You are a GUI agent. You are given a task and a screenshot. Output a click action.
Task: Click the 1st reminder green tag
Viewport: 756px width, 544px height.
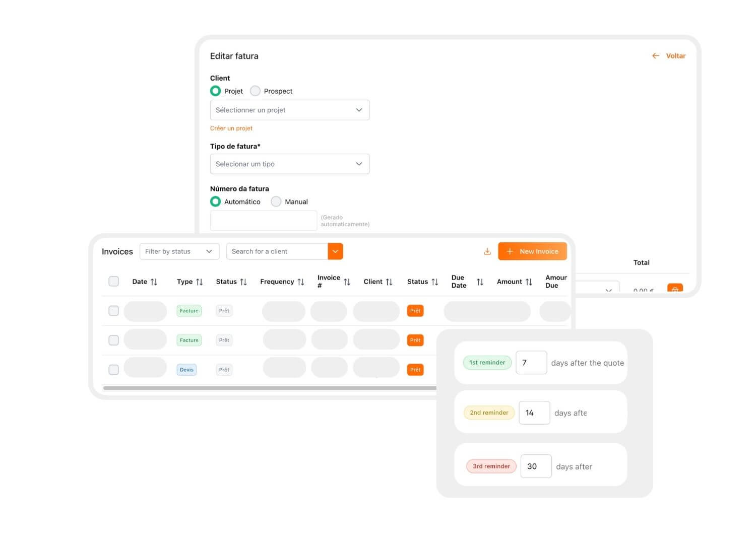pos(487,362)
